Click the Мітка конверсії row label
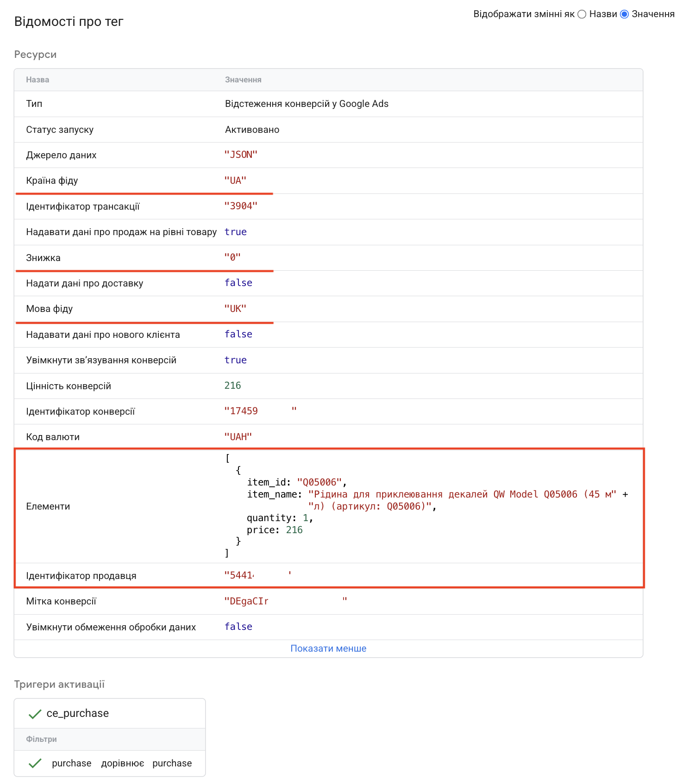 coord(61,601)
